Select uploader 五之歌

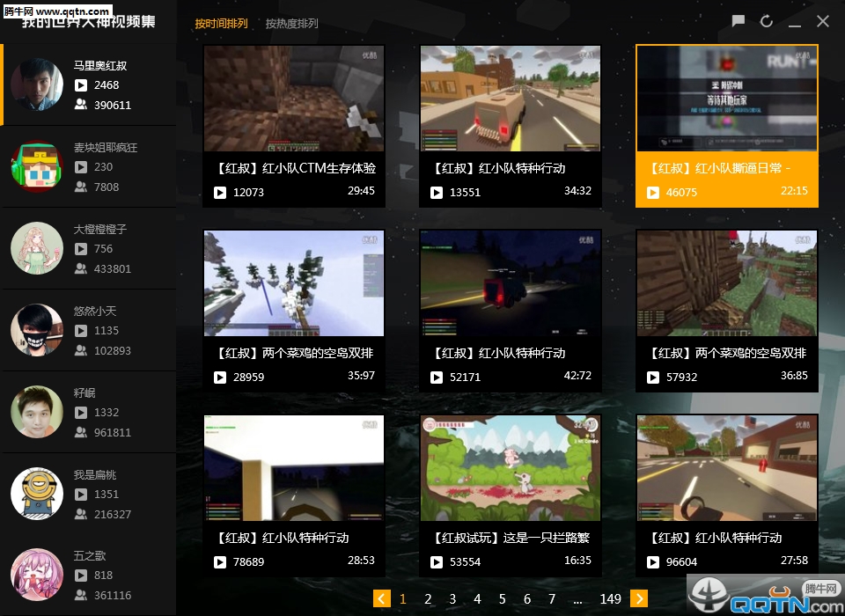88,576
